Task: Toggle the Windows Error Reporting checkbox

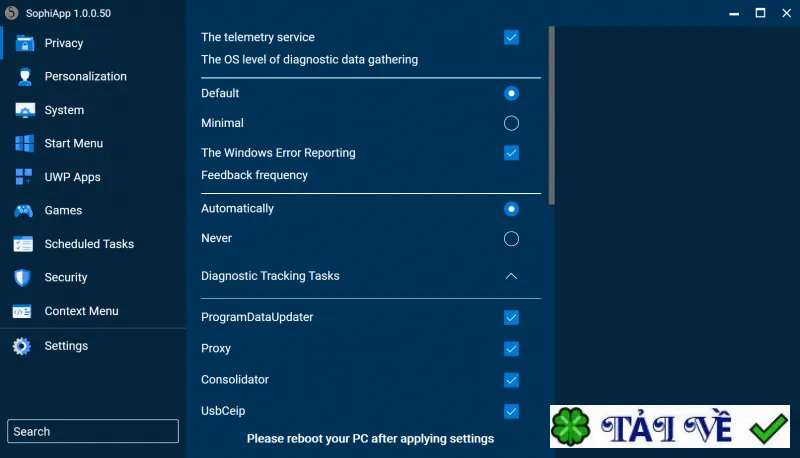Action: (x=511, y=153)
